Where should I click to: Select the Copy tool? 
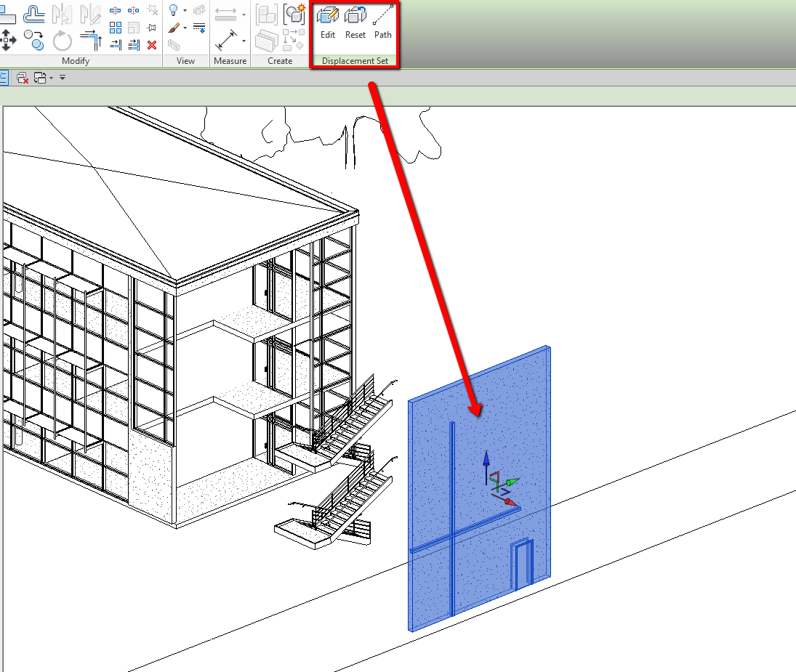pyautogui.click(x=34, y=41)
